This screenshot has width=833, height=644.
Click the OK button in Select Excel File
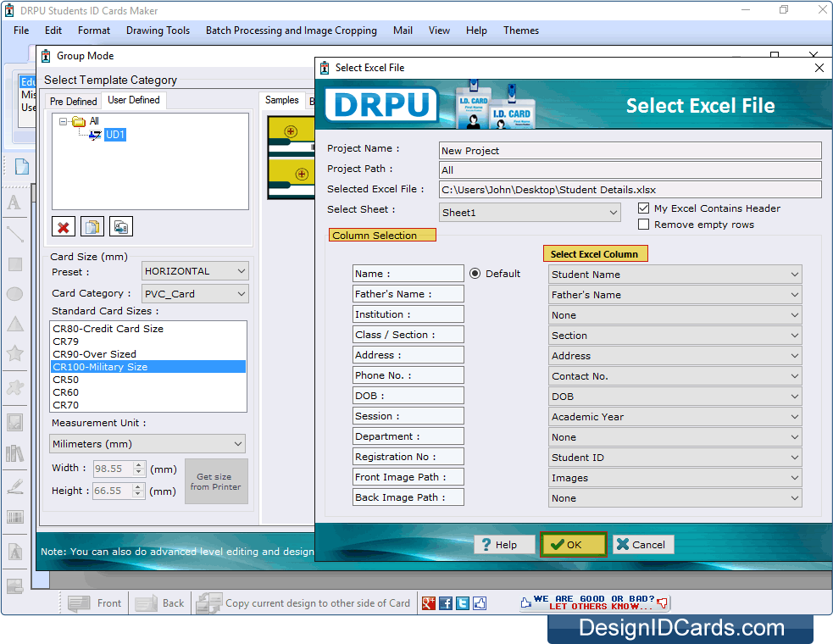(573, 545)
